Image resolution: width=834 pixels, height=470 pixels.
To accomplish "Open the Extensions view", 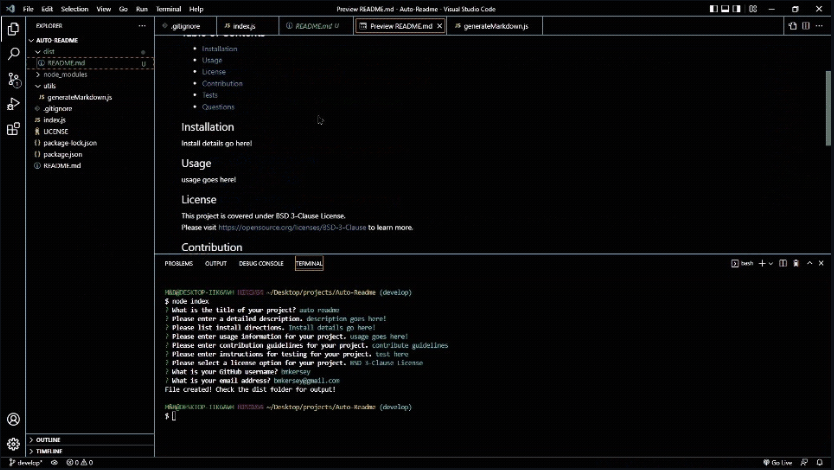I will [x=13, y=129].
